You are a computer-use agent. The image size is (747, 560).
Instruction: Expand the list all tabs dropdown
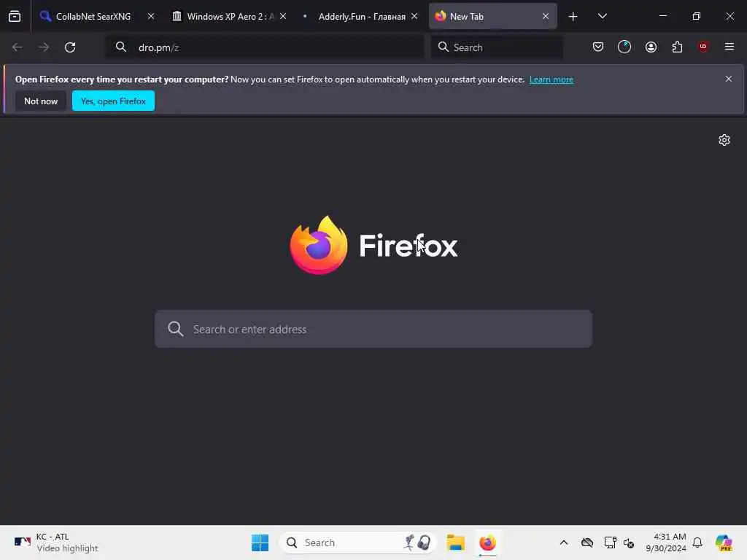(602, 16)
